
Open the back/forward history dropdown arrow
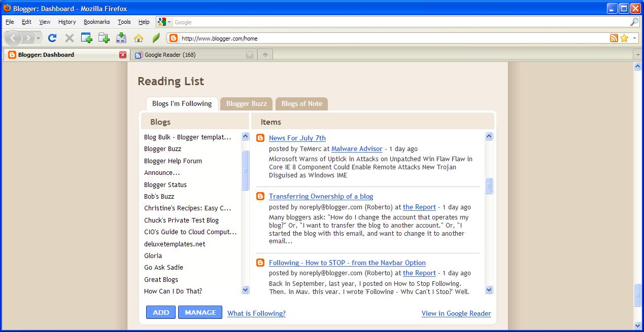coord(39,39)
